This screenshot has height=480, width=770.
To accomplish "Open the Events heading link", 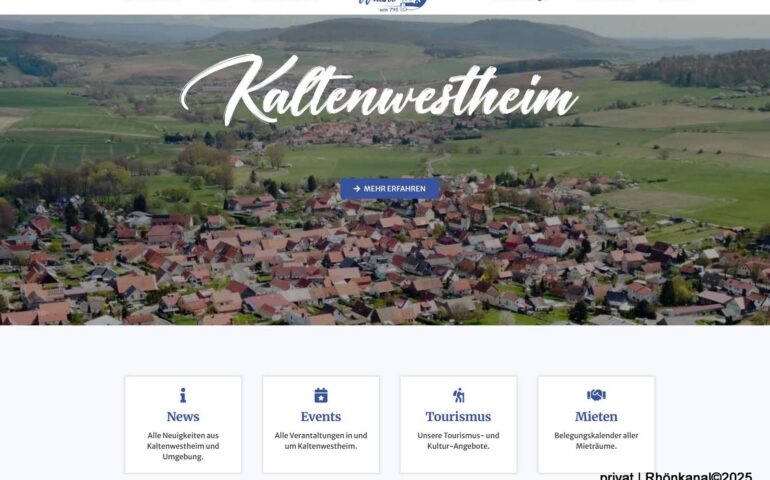I will [x=321, y=417].
